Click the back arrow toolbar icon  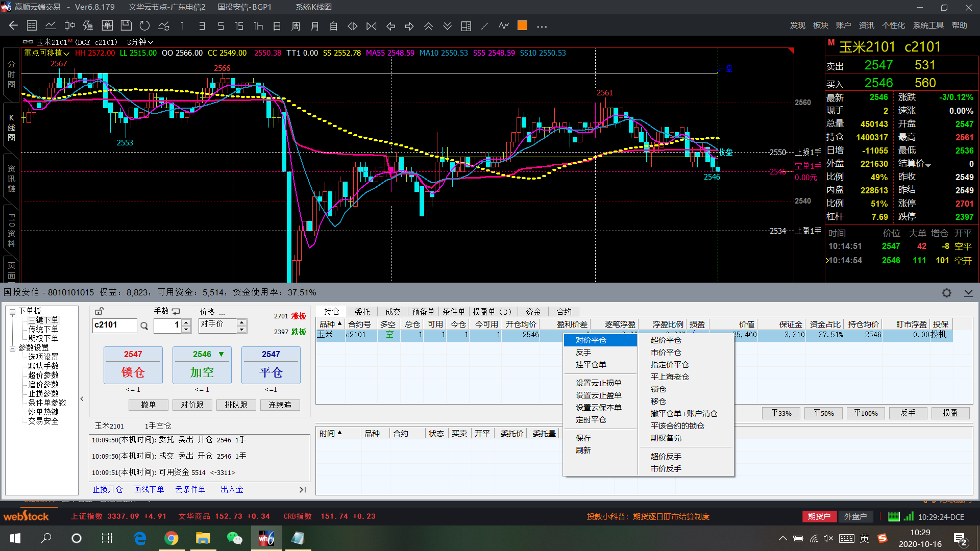coord(13,26)
